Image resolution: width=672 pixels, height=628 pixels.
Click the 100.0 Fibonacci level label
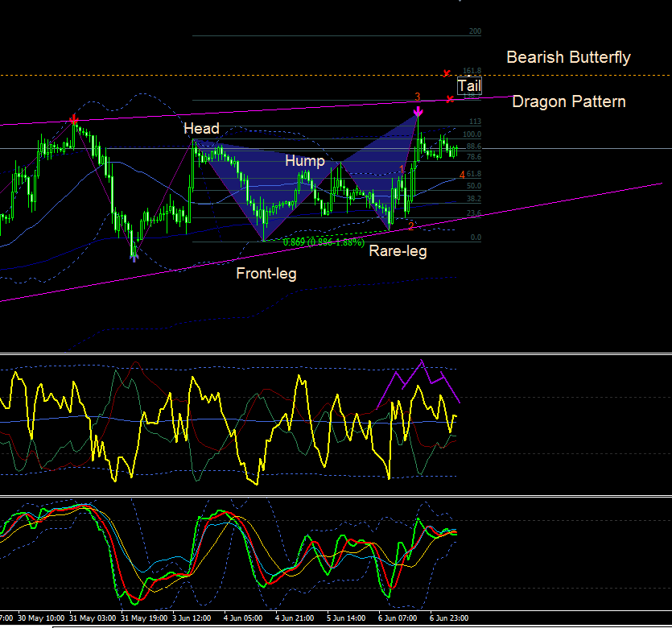tap(472, 134)
